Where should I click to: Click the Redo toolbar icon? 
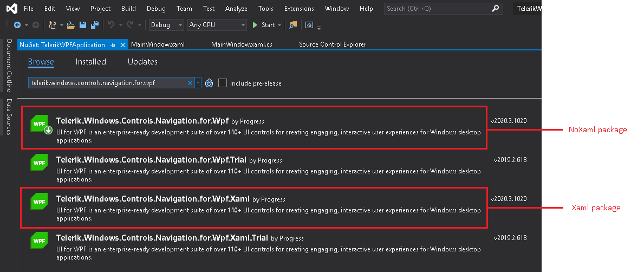(x=130, y=25)
